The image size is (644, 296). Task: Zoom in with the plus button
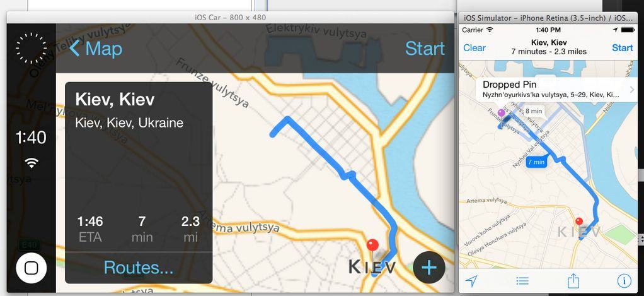(428, 268)
